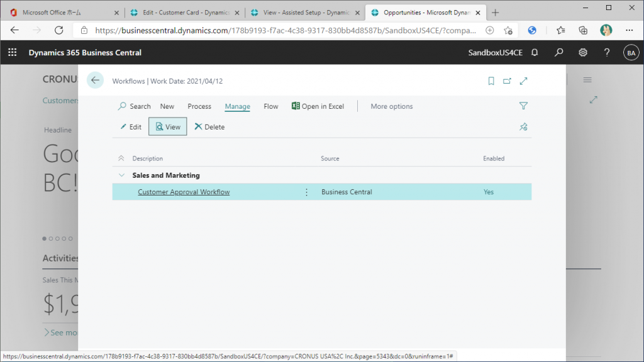Click the zoom plus icon in address bar
644x362 pixels.
click(489, 30)
